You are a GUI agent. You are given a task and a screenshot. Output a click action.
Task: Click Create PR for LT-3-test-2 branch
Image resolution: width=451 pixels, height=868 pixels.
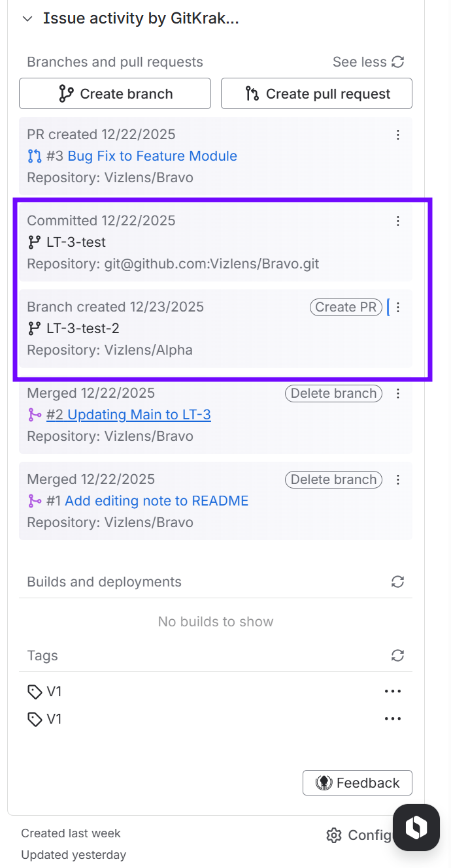(x=346, y=307)
